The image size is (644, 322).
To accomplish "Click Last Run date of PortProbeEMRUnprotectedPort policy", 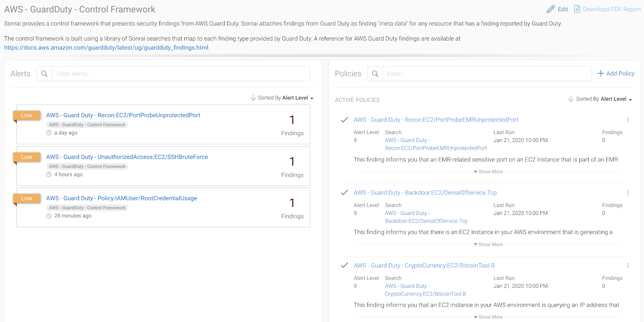I will [520, 140].
